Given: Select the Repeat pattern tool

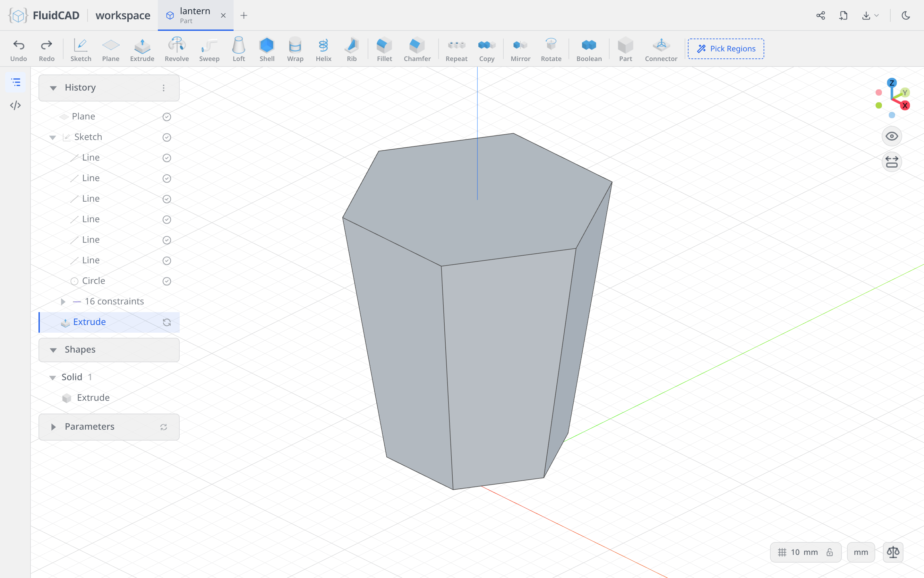Looking at the screenshot, I should click(456, 50).
